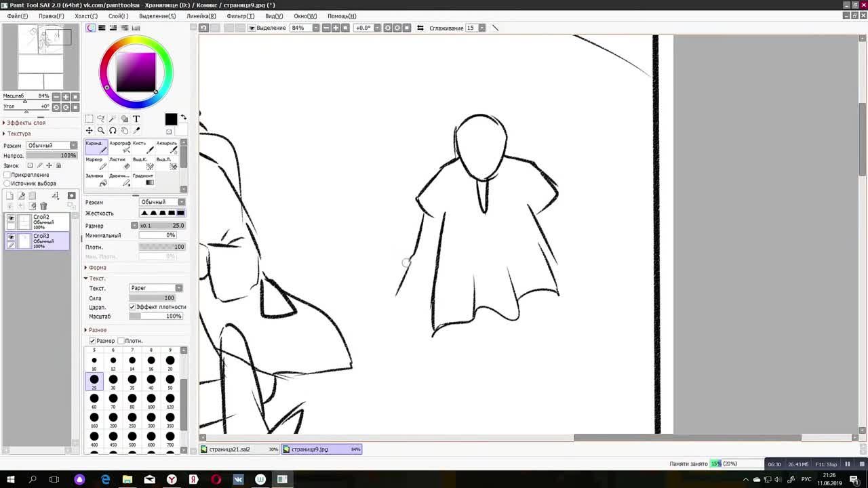Open the Фильтр menu
This screenshot has width=868, height=488.
pos(240,16)
